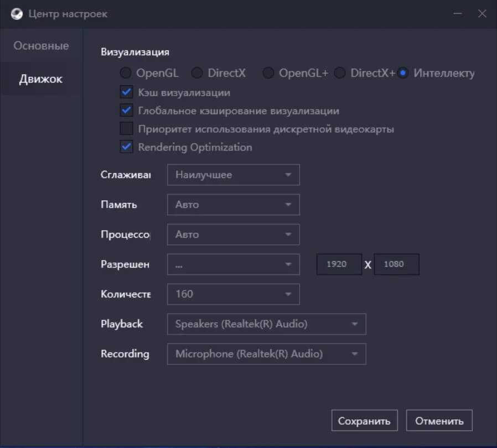
Task: Expand the Память dropdown
Action: pos(233,205)
